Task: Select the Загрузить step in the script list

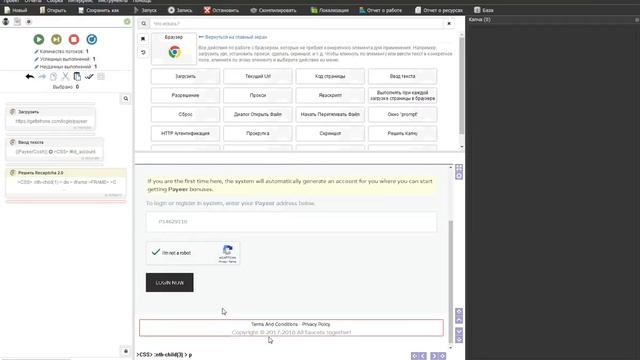Action: point(51,119)
